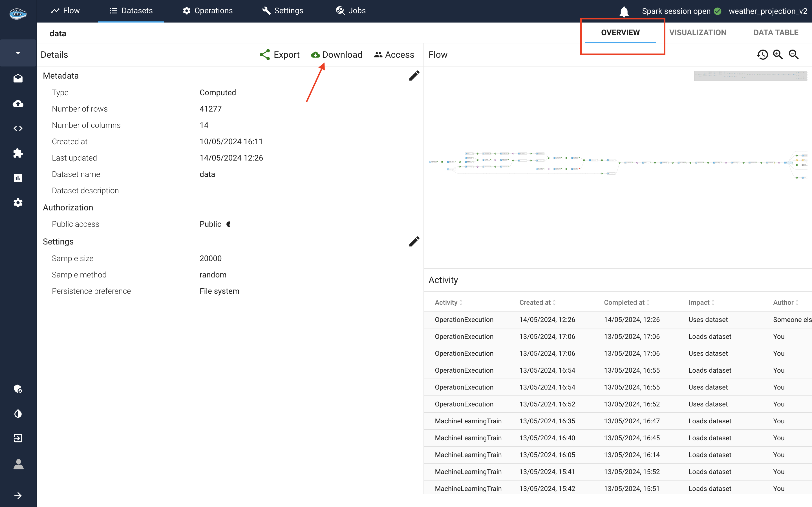Image resolution: width=812 pixels, height=507 pixels.
Task: Expand the sidebar using the bottom arrow
Action: 18,496
